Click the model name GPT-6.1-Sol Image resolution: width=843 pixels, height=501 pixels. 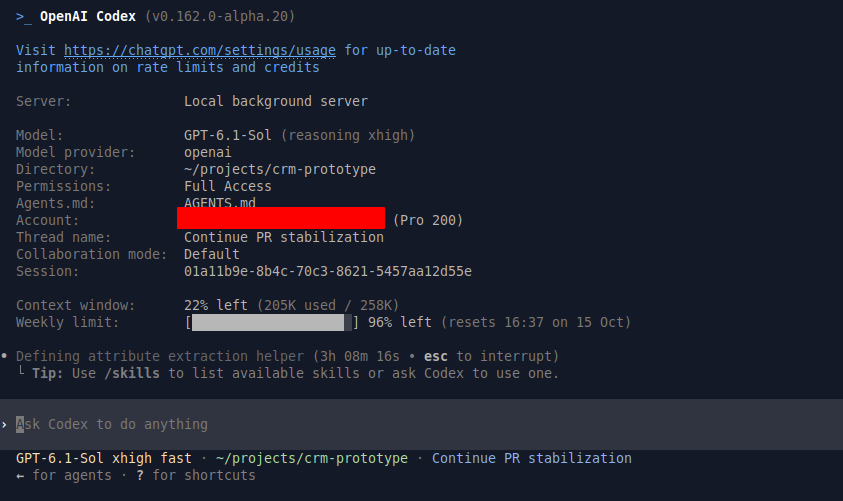click(227, 135)
